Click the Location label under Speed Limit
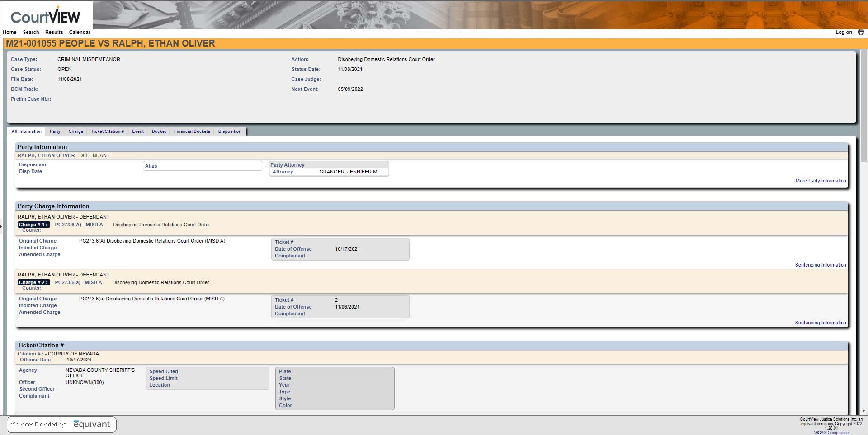Viewport: 868px width, 435px height. pyautogui.click(x=160, y=385)
